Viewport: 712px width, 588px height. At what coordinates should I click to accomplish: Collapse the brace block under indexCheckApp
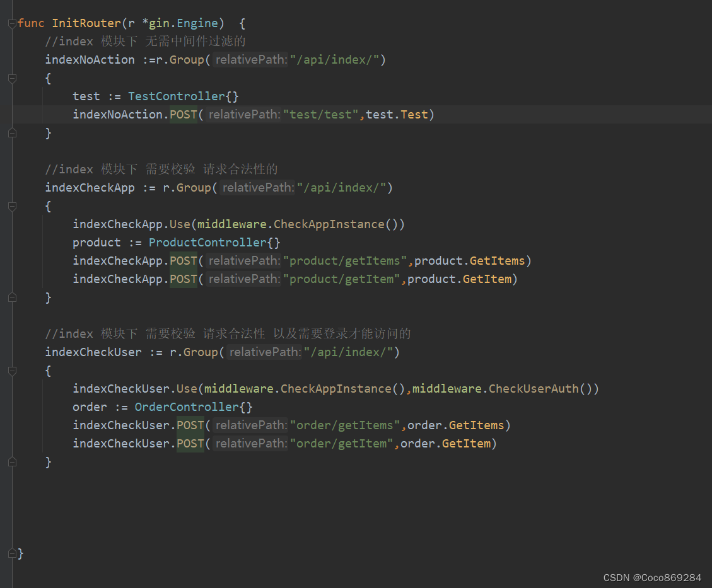click(12, 207)
